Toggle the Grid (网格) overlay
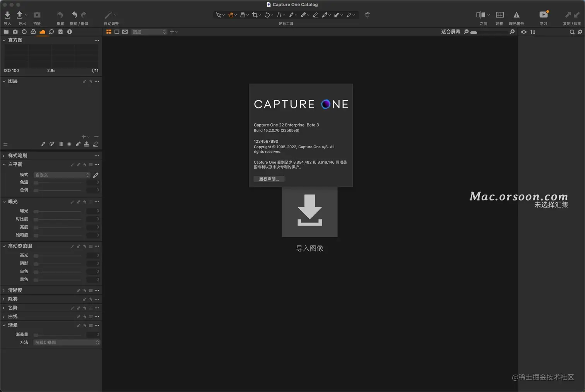The image size is (585, 392). coord(500,15)
